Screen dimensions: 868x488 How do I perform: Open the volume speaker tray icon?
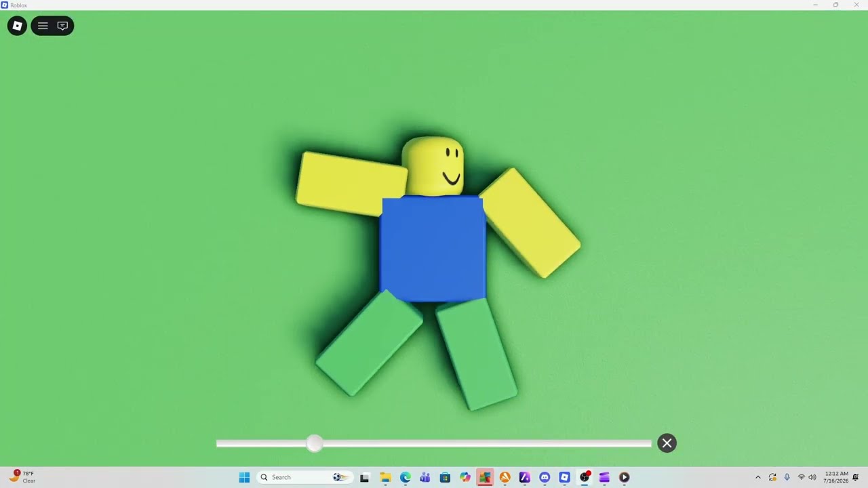812,477
